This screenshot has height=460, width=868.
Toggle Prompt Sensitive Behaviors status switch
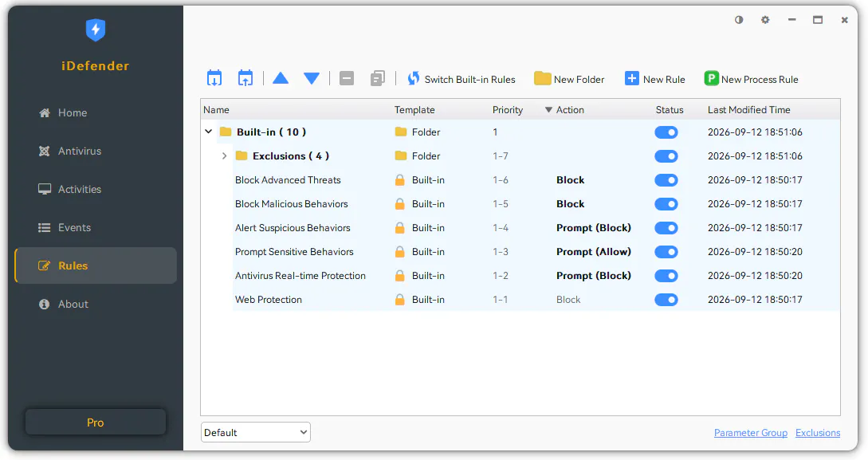click(x=666, y=252)
